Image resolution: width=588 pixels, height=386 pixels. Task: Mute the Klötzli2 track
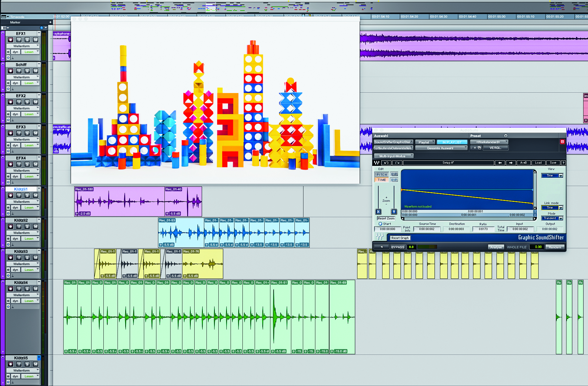[x=36, y=227]
